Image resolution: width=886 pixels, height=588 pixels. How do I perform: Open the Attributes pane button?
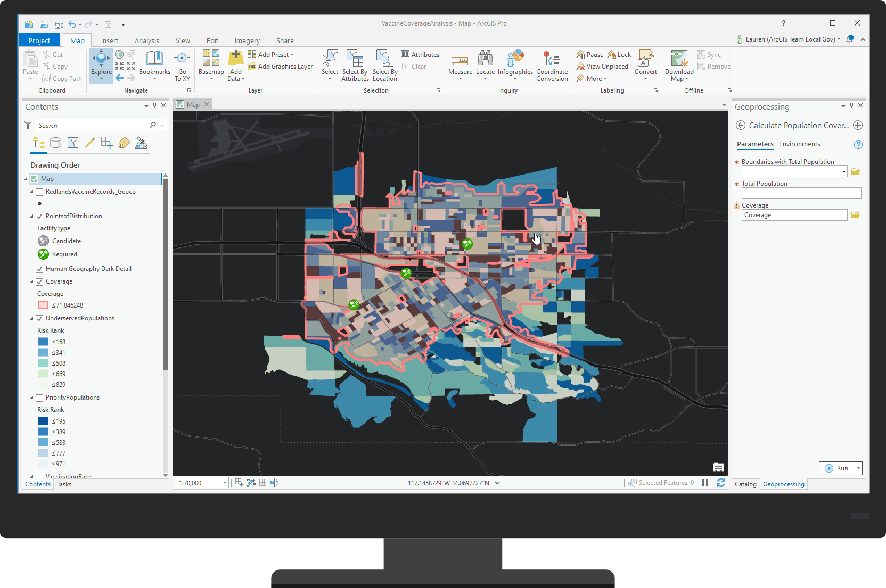click(420, 54)
